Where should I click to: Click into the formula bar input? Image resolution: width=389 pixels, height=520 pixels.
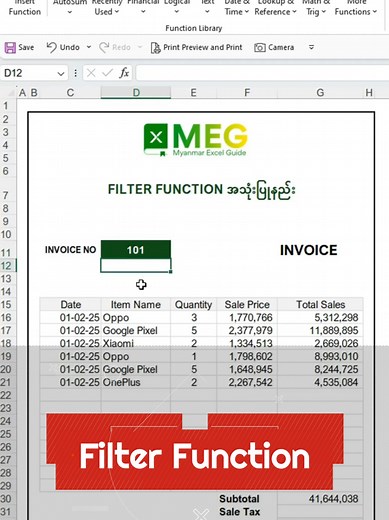262,73
